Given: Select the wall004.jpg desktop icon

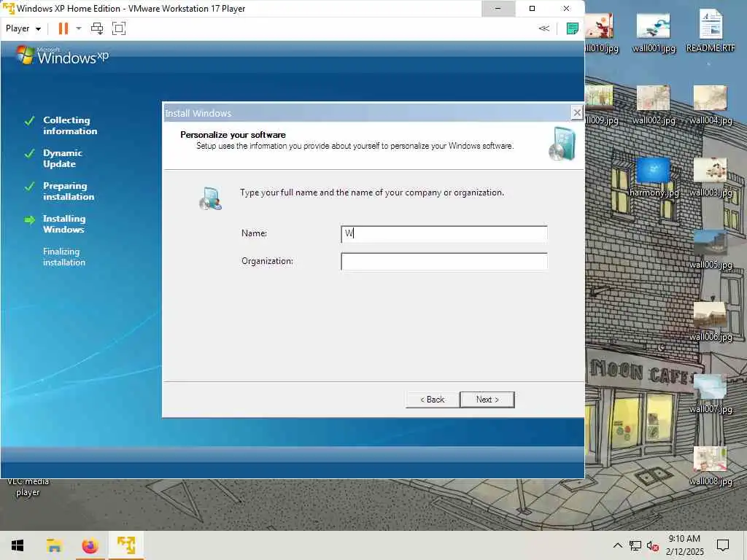Looking at the screenshot, I should pos(711,105).
